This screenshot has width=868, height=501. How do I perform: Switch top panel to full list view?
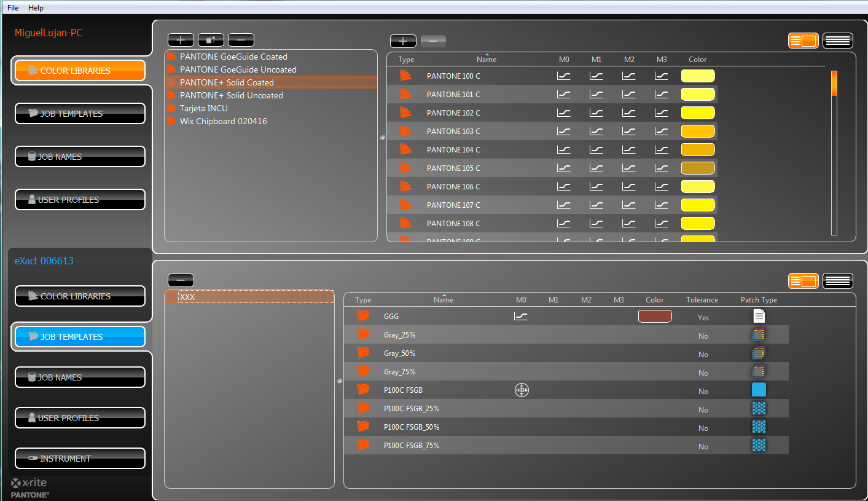(x=837, y=41)
